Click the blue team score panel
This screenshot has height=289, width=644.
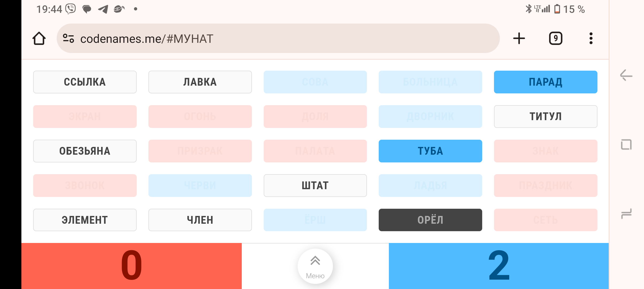(499, 266)
